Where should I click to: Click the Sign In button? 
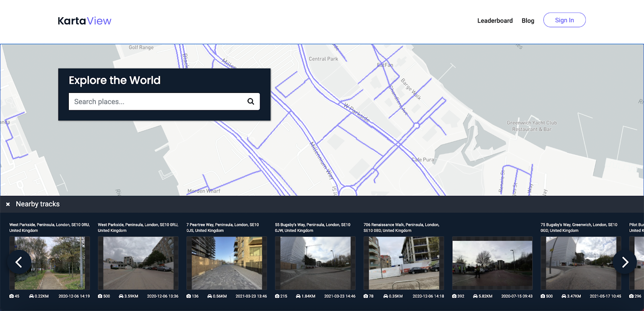[x=564, y=20]
